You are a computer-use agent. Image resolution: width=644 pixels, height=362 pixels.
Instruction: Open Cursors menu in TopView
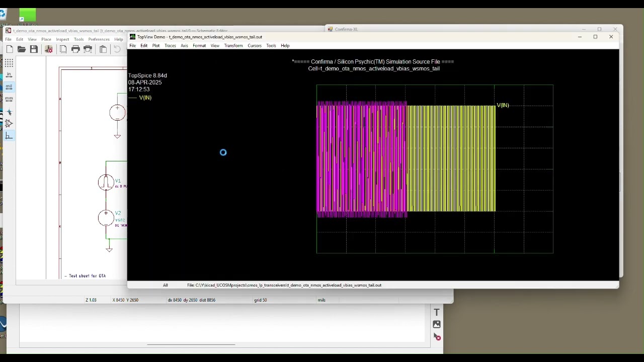click(255, 46)
